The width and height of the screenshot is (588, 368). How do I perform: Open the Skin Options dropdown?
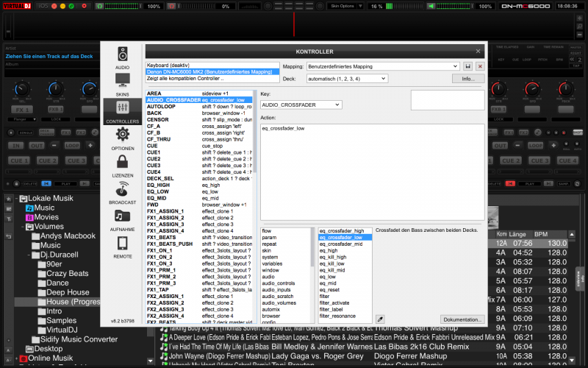345,6
